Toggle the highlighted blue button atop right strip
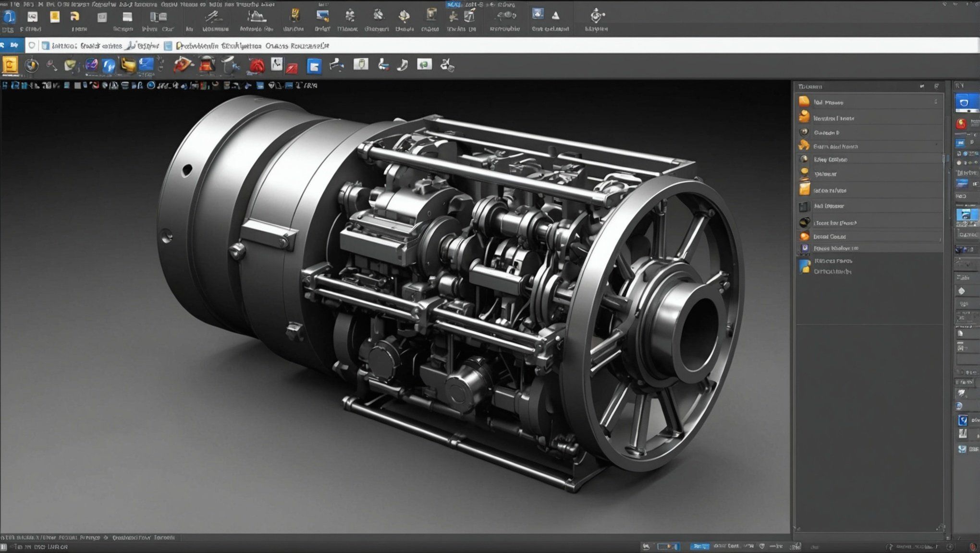The width and height of the screenshot is (980, 553). click(964, 103)
